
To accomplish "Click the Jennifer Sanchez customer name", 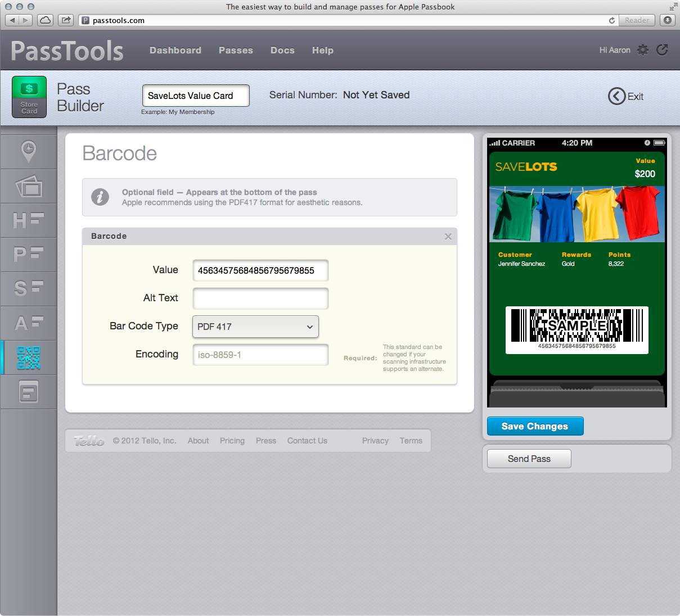I will click(521, 264).
